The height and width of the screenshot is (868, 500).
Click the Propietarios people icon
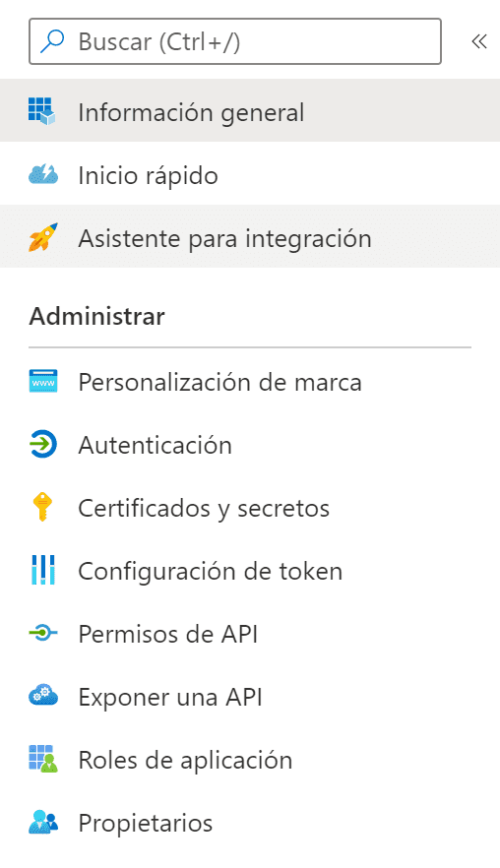pos(43,822)
